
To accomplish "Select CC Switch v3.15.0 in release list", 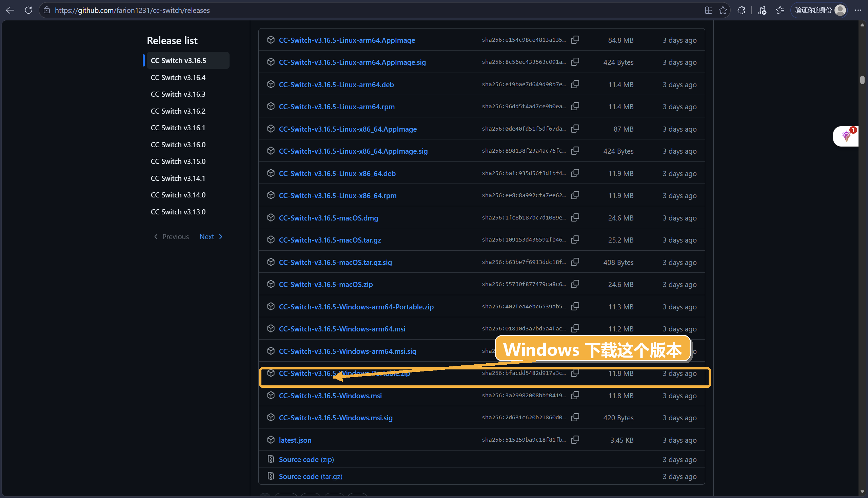I will pos(178,161).
